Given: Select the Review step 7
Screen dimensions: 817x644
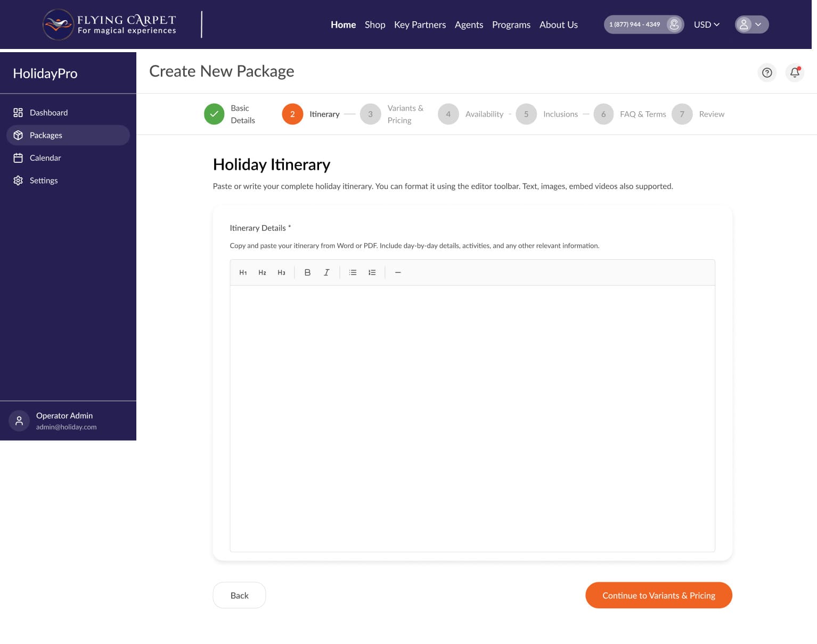Looking at the screenshot, I should click(698, 114).
